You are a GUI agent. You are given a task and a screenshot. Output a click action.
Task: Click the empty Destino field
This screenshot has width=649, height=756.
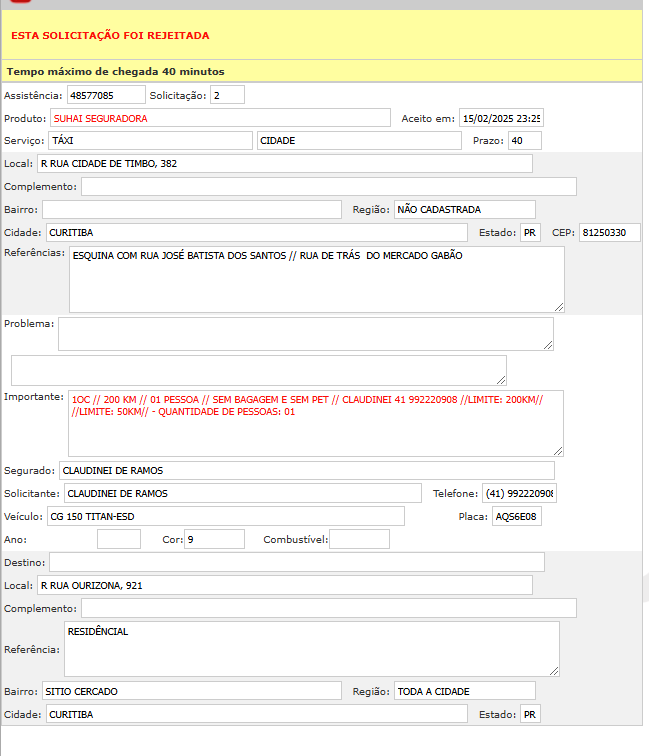297,562
